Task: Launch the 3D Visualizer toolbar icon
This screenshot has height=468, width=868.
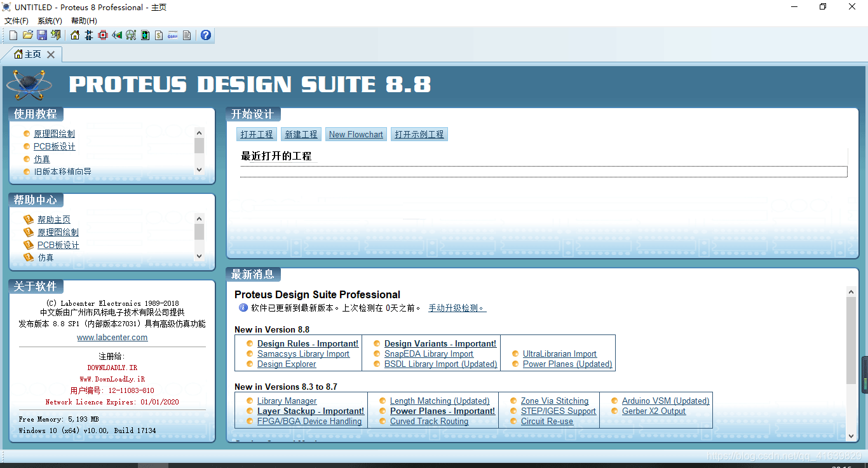Action: (117, 35)
